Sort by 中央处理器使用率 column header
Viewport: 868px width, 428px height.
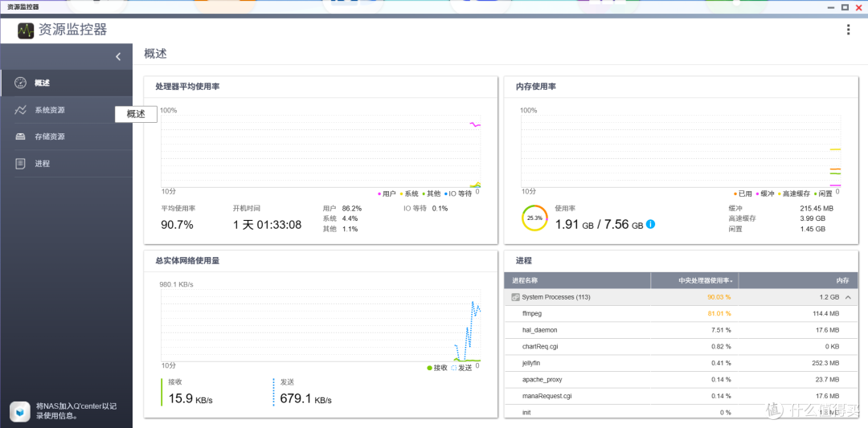(694, 280)
